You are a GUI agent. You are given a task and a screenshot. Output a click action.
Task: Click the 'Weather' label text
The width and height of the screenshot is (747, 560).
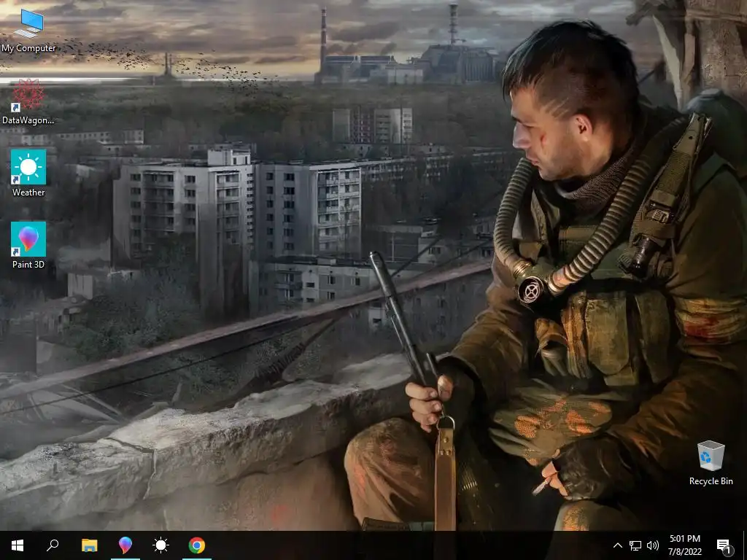click(x=28, y=192)
